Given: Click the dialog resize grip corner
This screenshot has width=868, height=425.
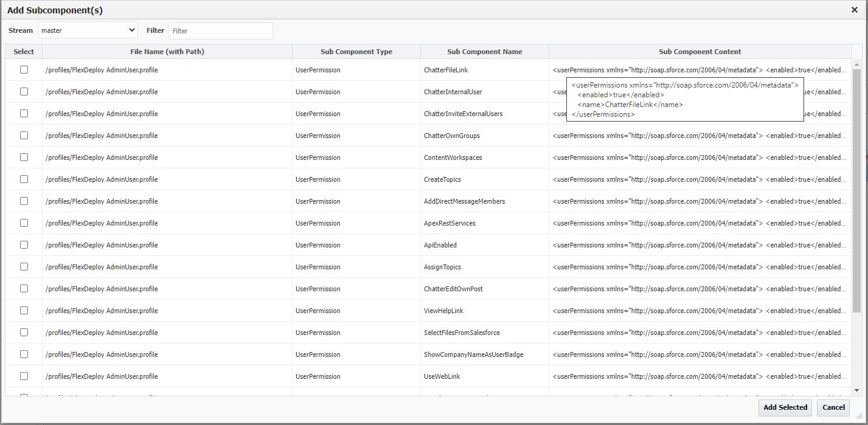Looking at the screenshot, I should (x=859, y=416).
